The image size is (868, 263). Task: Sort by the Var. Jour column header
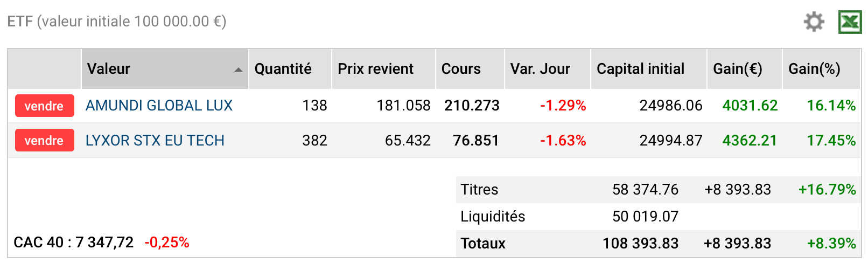point(548,69)
